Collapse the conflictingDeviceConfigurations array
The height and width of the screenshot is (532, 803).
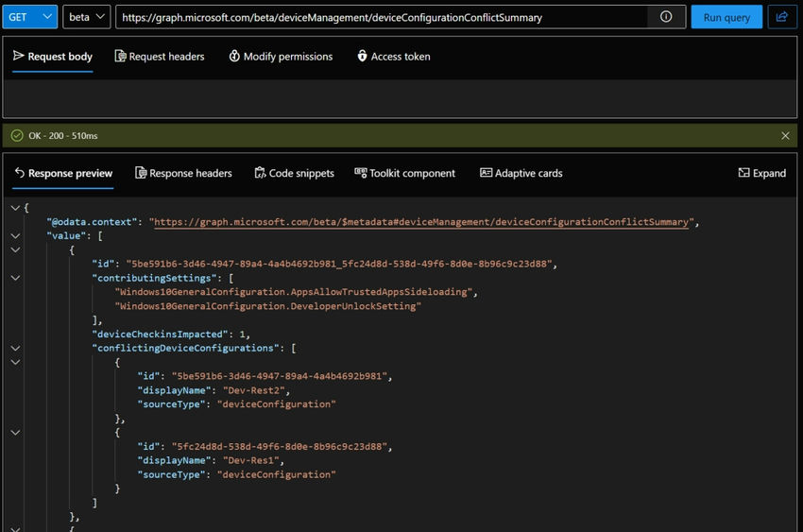pos(15,348)
